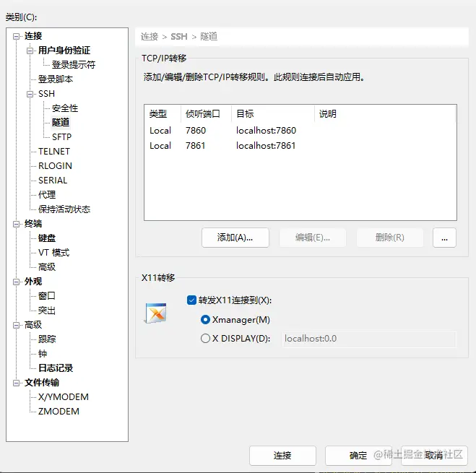Screen dimensions: 476x473
Task: Select SERIAL in the tree
Action: click(x=53, y=181)
